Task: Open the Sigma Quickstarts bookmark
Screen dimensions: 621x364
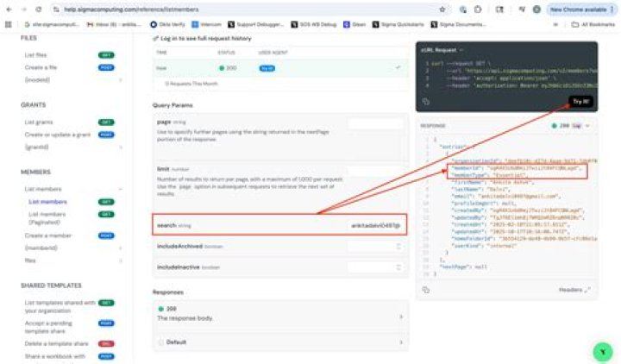Action: pyautogui.click(x=398, y=24)
